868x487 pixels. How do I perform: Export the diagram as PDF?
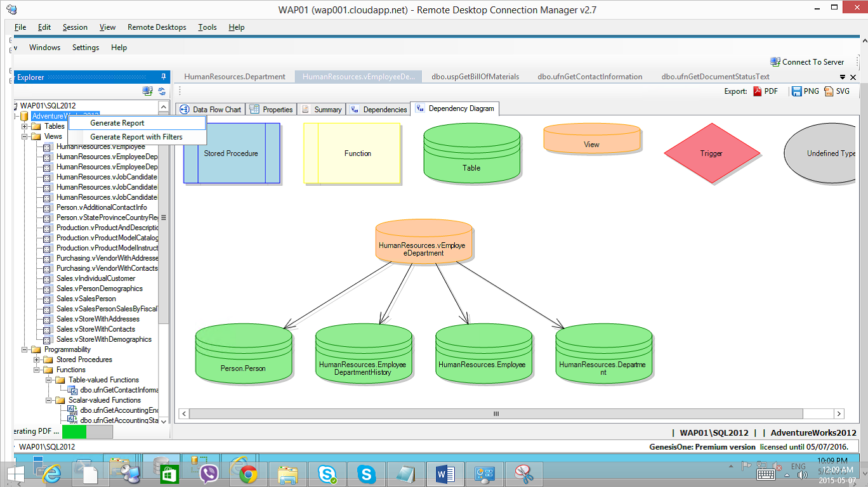(x=765, y=91)
